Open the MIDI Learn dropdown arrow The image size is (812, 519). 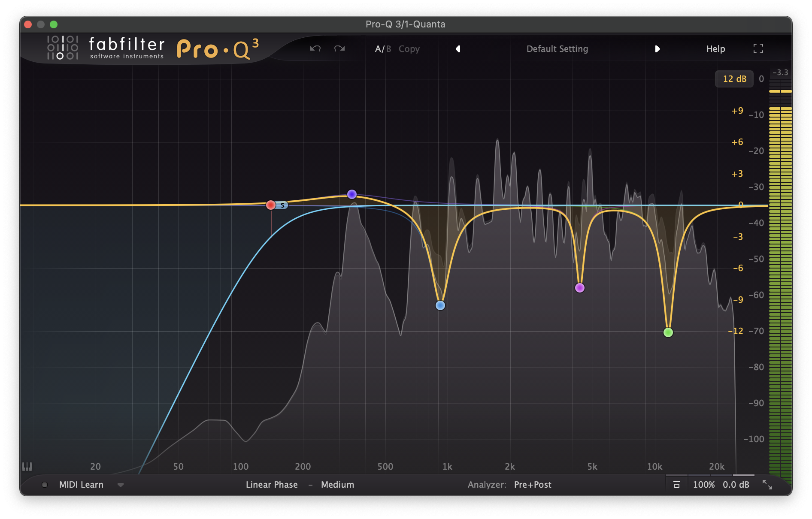click(x=121, y=485)
